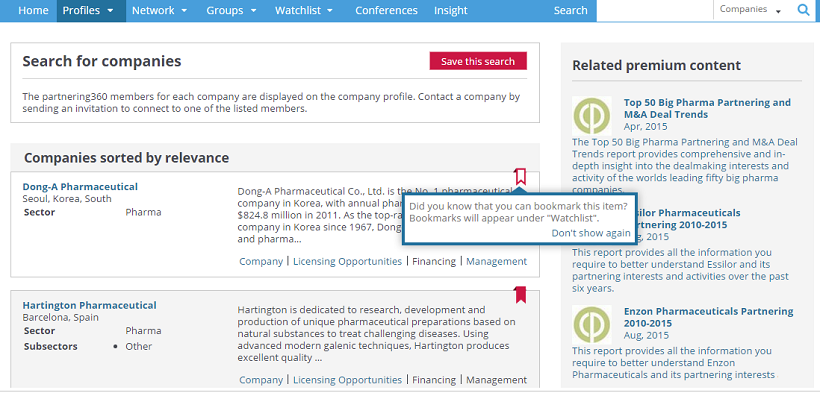The image size is (820, 393).
Task: Click 'Apr, 2015' report date
Action: pyautogui.click(x=645, y=127)
